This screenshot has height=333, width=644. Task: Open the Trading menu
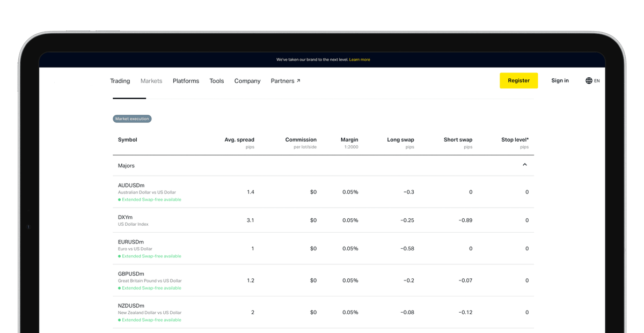[x=120, y=81]
